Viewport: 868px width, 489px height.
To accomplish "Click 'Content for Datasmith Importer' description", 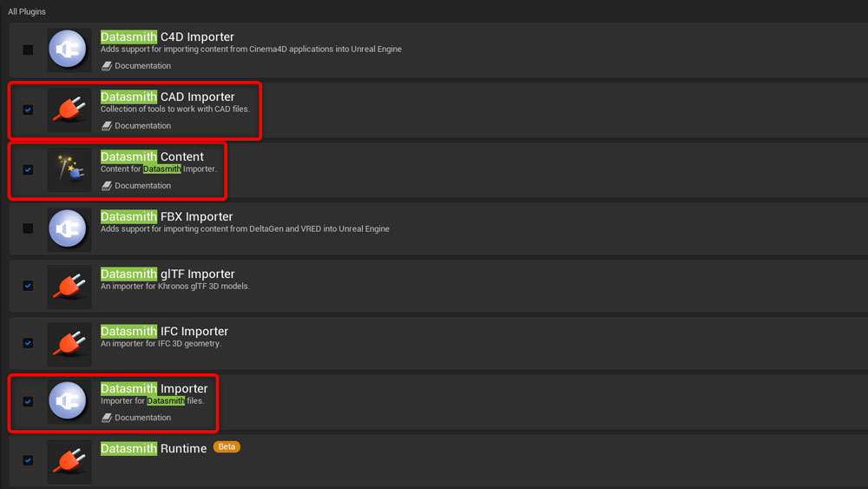I will (x=159, y=169).
